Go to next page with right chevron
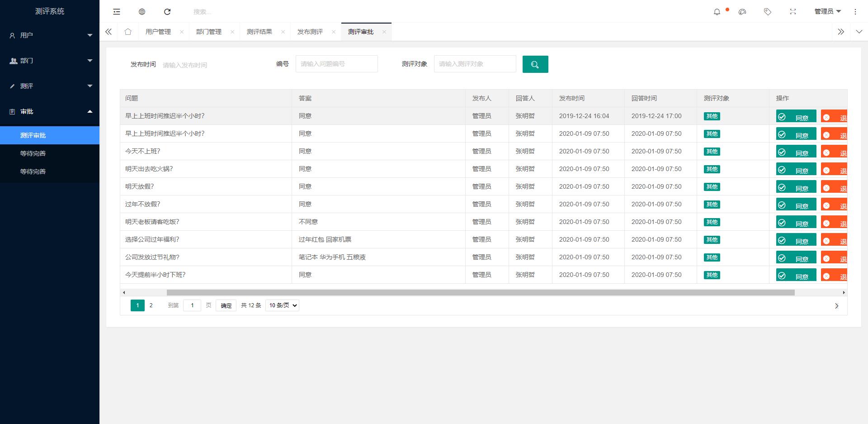868x424 pixels. (x=836, y=306)
